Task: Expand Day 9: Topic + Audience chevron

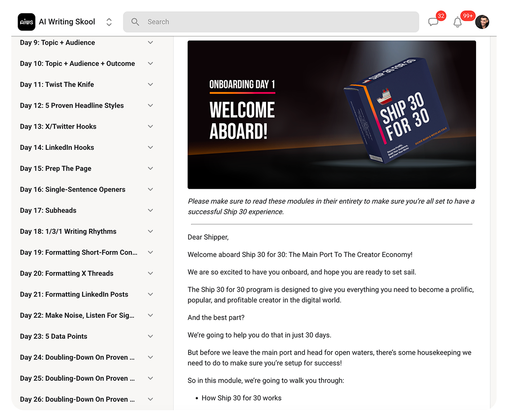Action: (x=150, y=42)
